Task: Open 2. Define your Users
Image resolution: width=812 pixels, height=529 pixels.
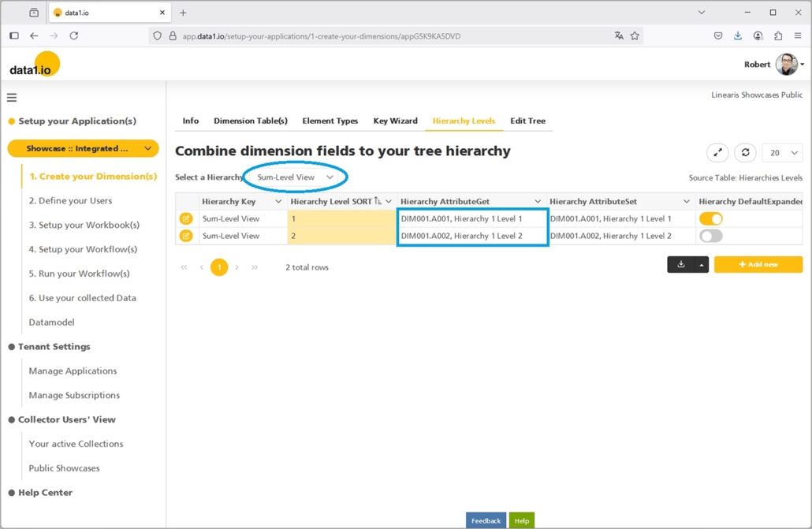Action: pyautogui.click(x=70, y=200)
